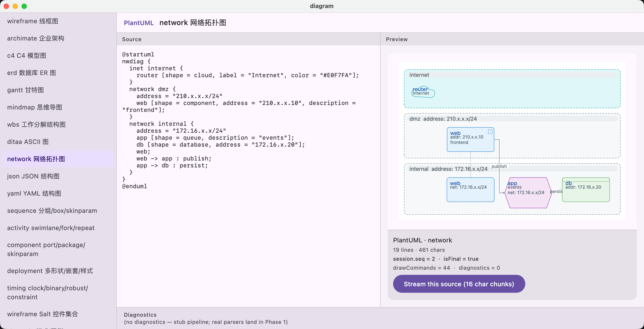Click the PlantUML label in the header
Image resolution: width=644 pixels, height=329 pixels.
139,23
